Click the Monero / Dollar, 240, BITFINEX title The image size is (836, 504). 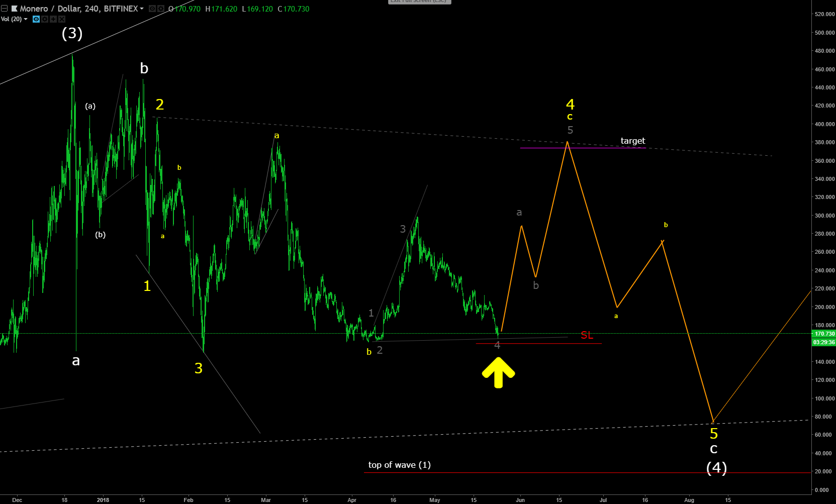(78, 9)
